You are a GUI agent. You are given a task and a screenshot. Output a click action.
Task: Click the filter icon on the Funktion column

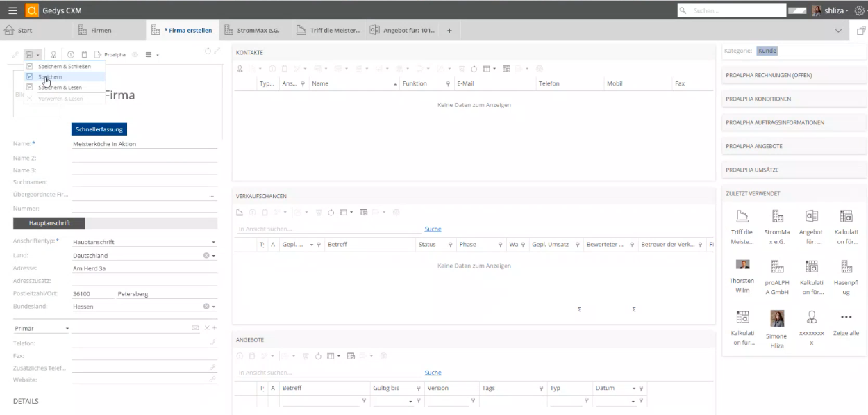(447, 83)
